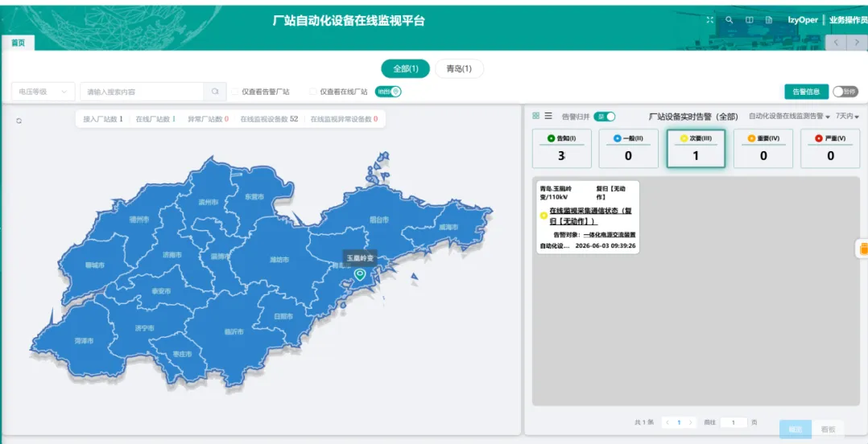Screen dimensions: 868x444
Task: Toggle the 地图 map view switch
Action: pos(388,92)
